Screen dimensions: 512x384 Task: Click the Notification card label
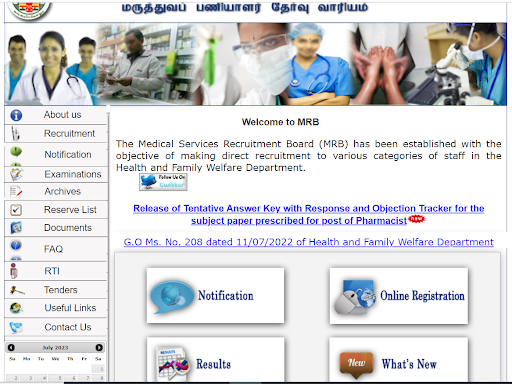point(226,296)
